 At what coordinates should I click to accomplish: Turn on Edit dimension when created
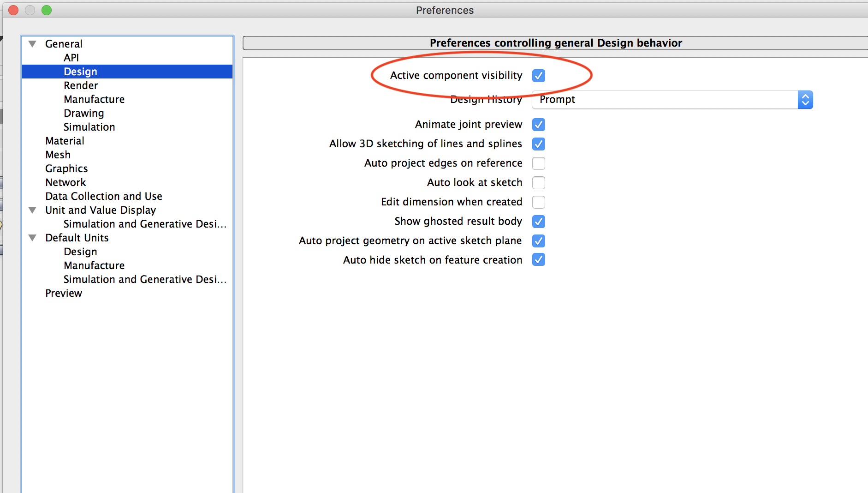[538, 202]
